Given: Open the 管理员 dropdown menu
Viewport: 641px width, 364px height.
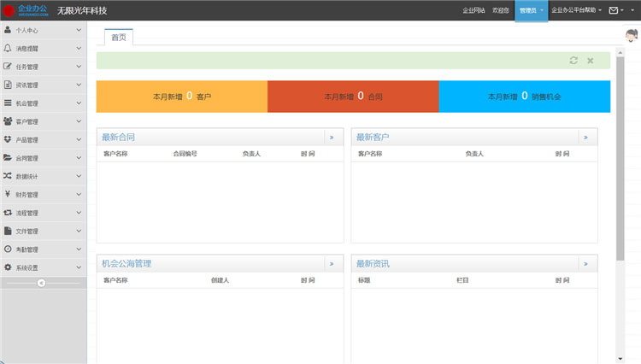Looking at the screenshot, I should (531, 10).
